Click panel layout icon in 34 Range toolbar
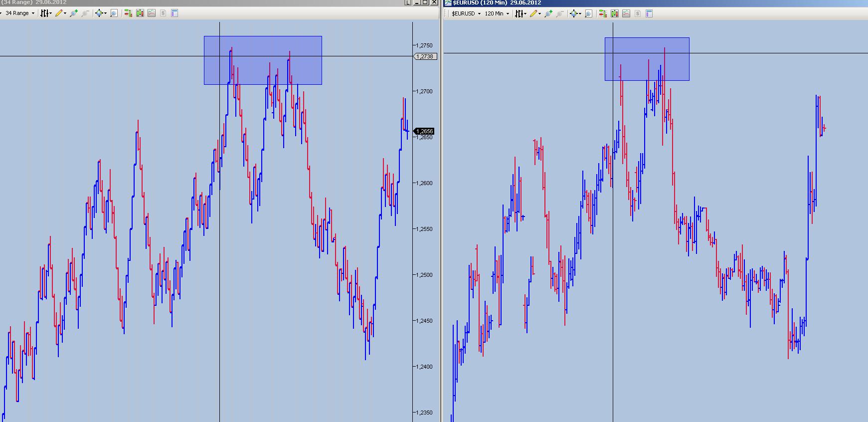868x422 pixels. [x=174, y=13]
